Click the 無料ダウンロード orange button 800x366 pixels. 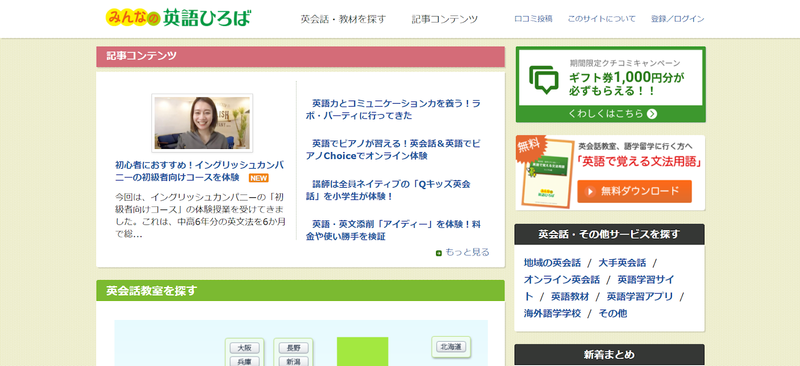pyautogui.click(x=634, y=191)
